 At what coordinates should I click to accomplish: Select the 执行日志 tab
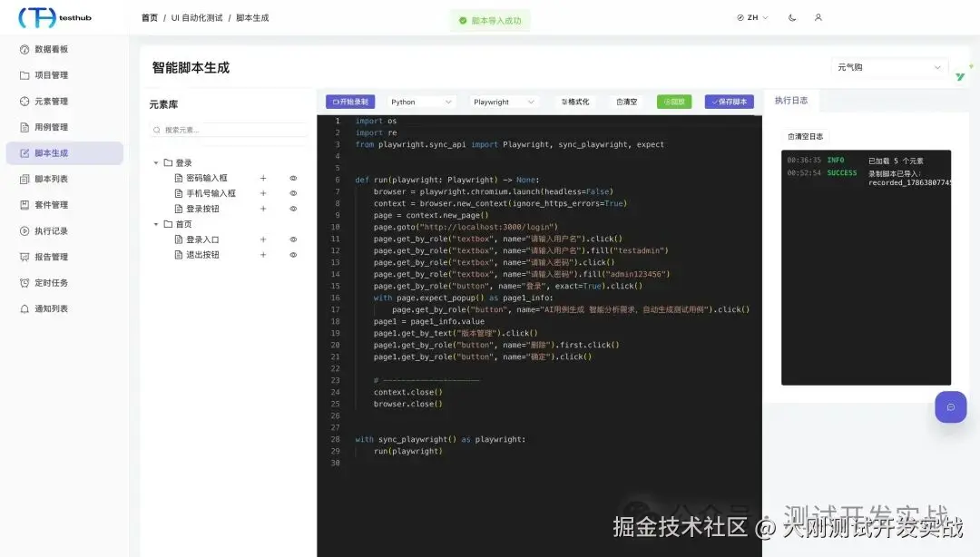791,100
